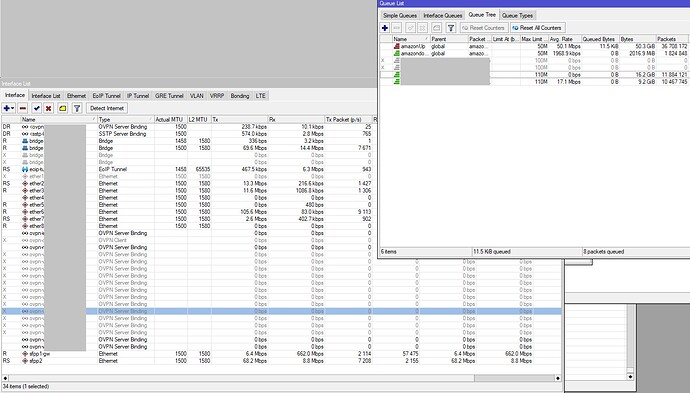The width and height of the screenshot is (690, 393).
Task: Click the Parent column header in Queue List
Action: point(449,39)
